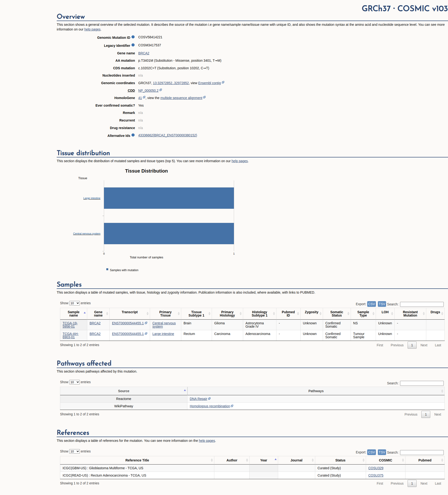Sort Samples table by Sample name

(x=74, y=314)
